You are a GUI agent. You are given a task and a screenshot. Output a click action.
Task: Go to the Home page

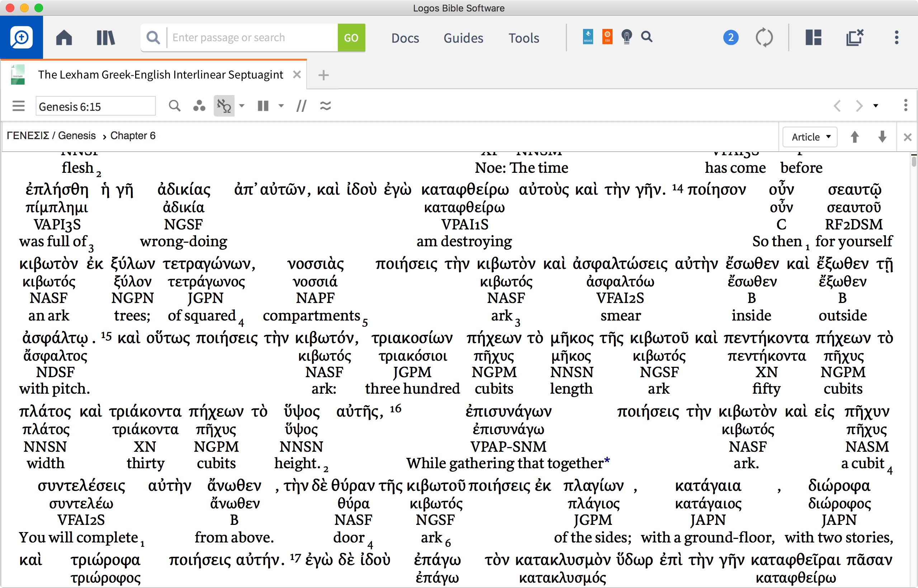(x=64, y=38)
